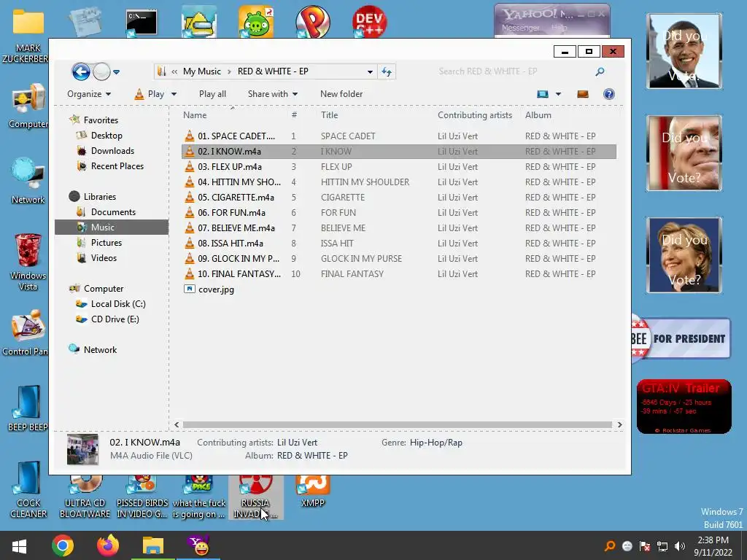Click the Windows Start button

click(19, 545)
